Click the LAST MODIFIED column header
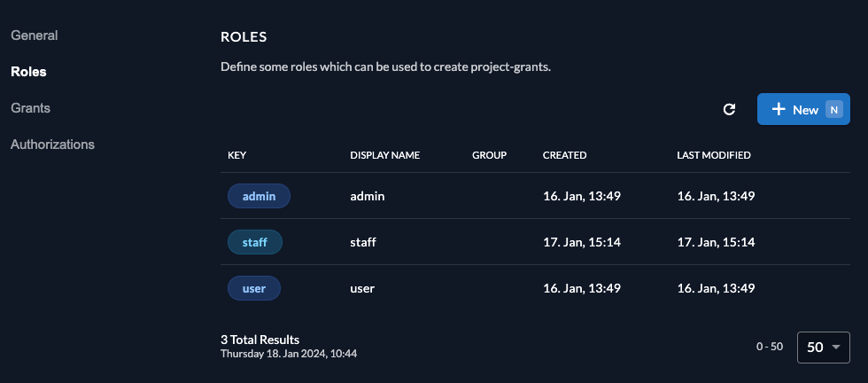Viewport: 868px width, 383px height. click(713, 155)
